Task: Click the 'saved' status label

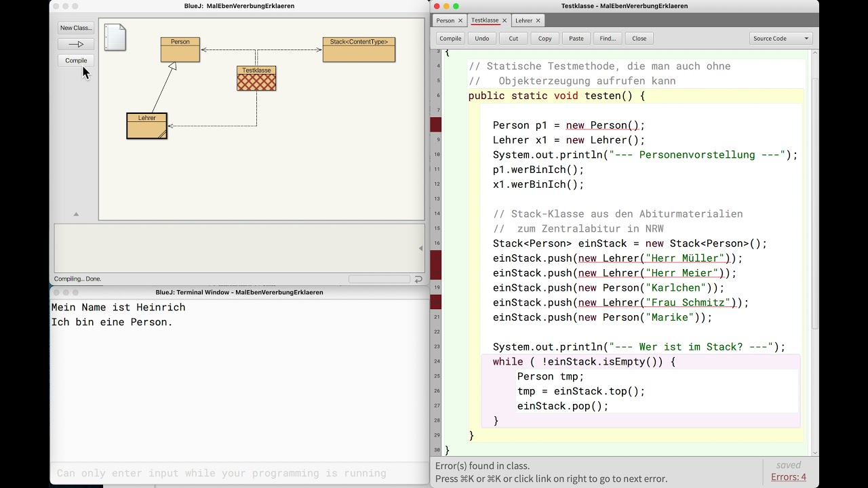Action: (x=789, y=465)
